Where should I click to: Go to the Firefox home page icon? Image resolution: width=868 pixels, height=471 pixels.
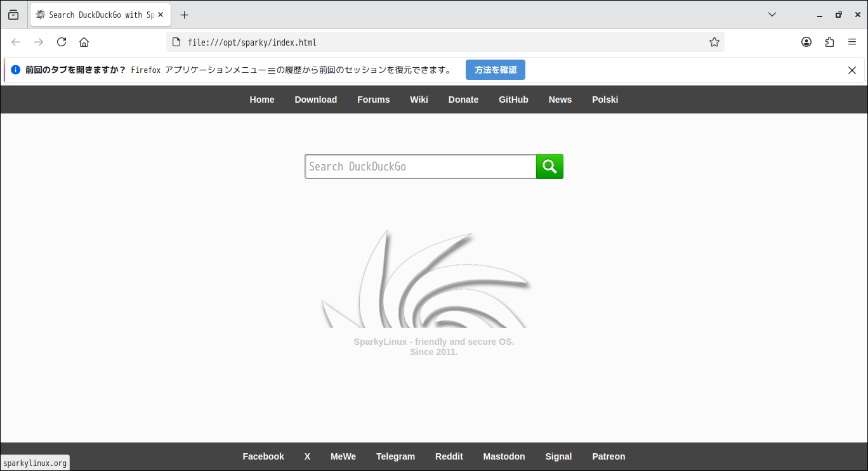point(84,42)
